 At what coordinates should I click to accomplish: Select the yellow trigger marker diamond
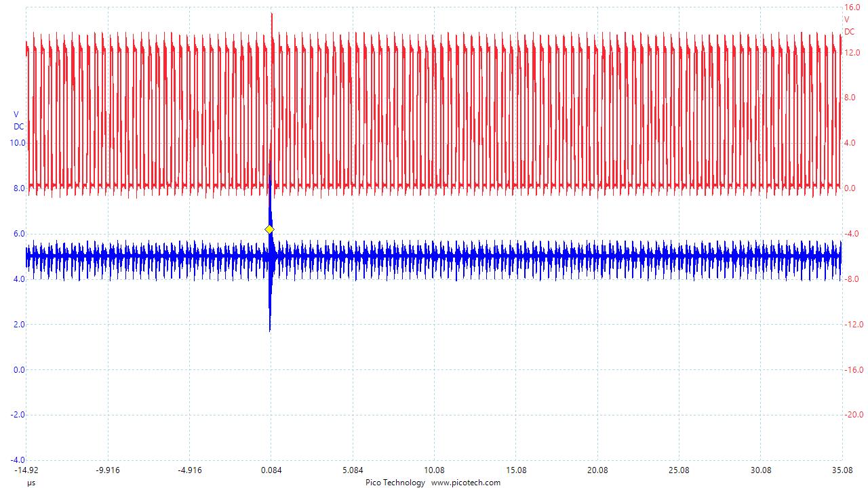[269, 229]
